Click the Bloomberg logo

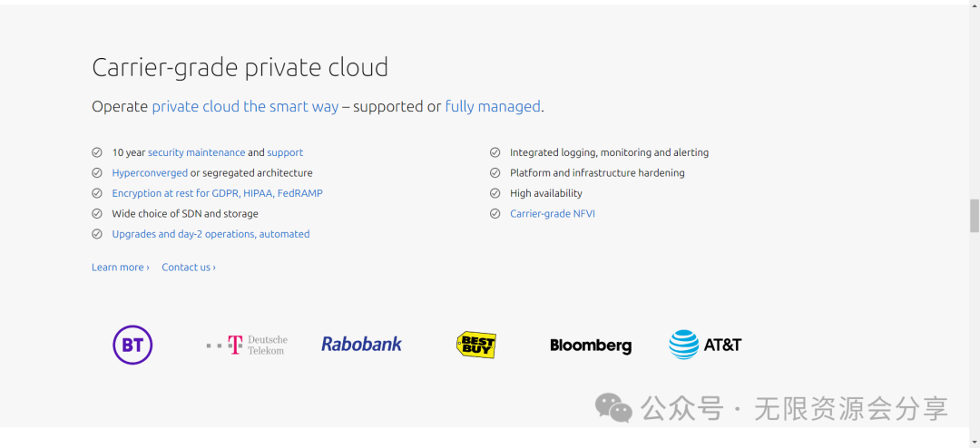point(591,346)
